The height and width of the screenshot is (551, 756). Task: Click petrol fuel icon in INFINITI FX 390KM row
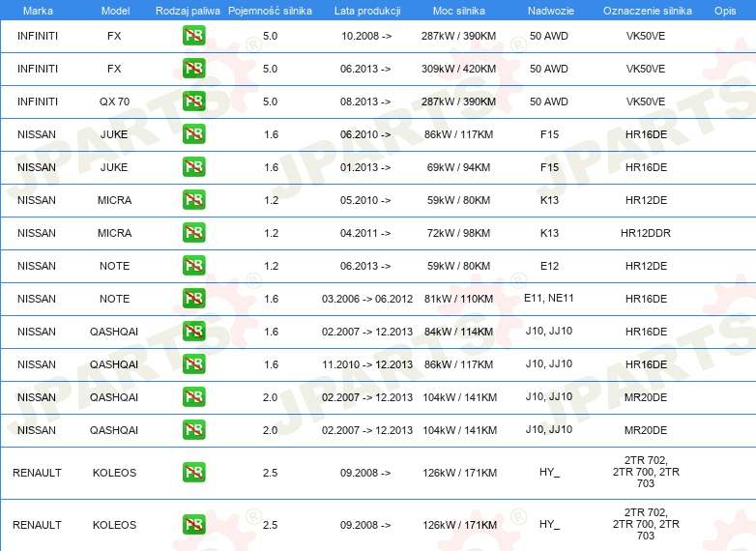point(193,36)
